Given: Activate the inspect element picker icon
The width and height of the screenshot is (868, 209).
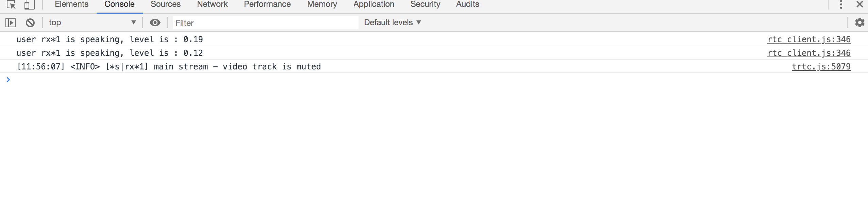Looking at the screenshot, I should (11, 5).
